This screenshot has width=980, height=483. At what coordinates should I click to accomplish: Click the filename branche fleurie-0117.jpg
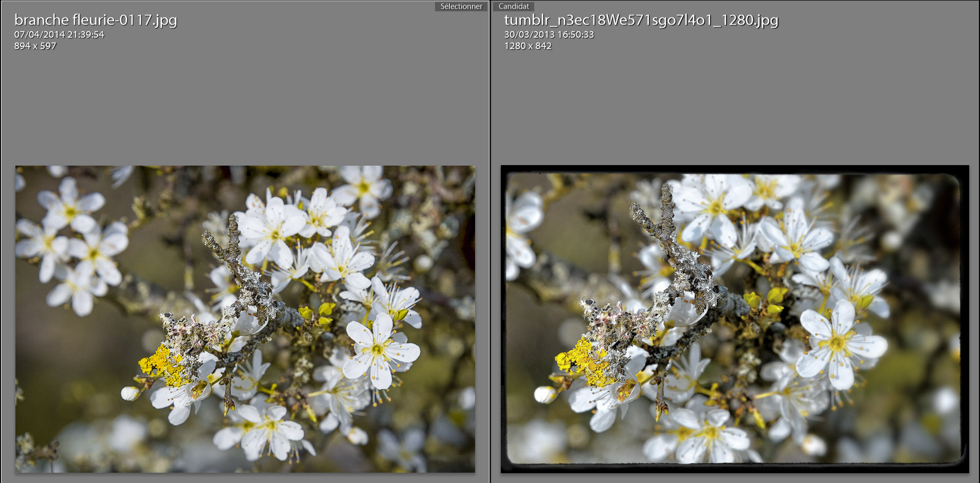pyautogui.click(x=96, y=20)
